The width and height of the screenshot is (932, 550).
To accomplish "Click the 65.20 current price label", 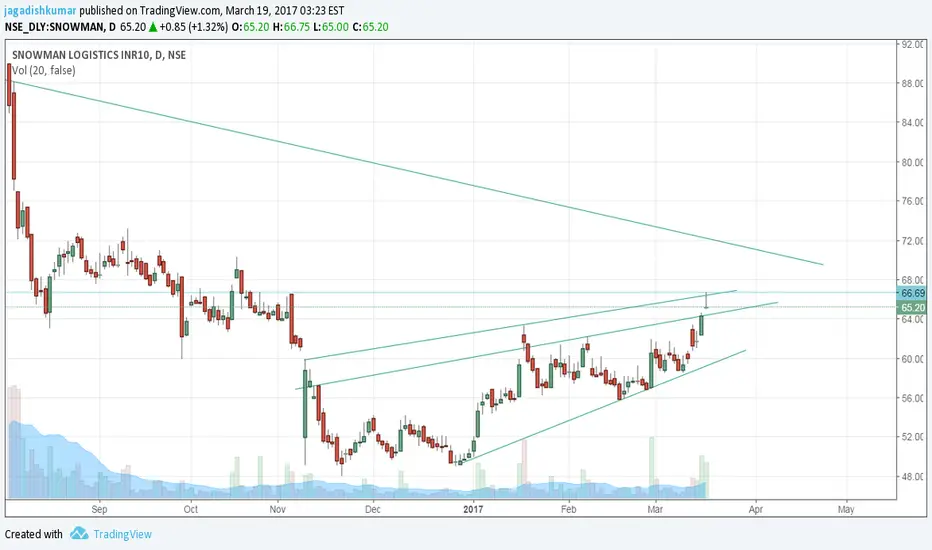I will point(912,307).
